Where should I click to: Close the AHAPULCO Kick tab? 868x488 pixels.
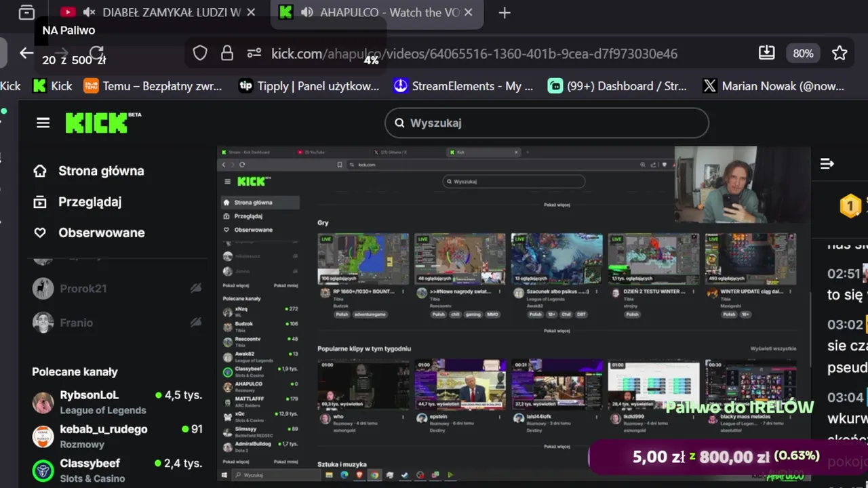469,12
